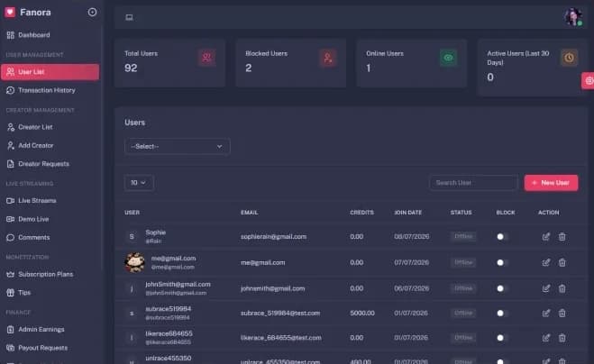Click the Fanora heart logo icon
The height and width of the screenshot is (364, 594).
10,12
